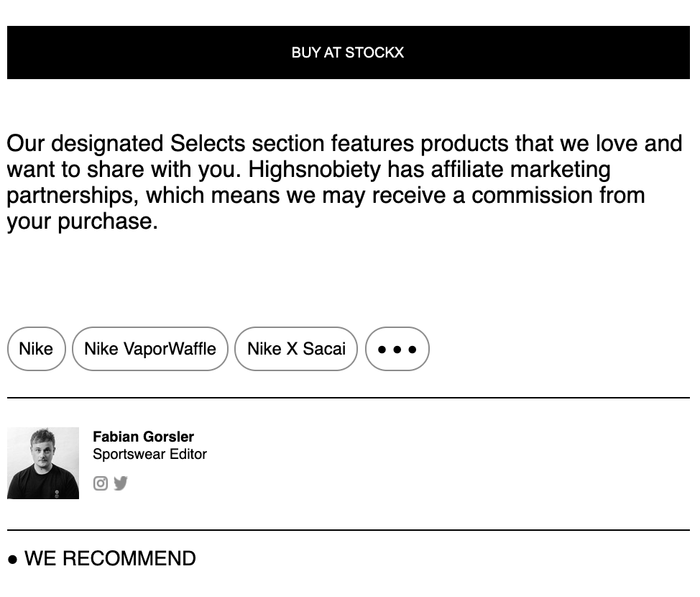Screen dimensions: 700x597
Task: Expand more tags with the ellipsis button
Action: [397, 349]
